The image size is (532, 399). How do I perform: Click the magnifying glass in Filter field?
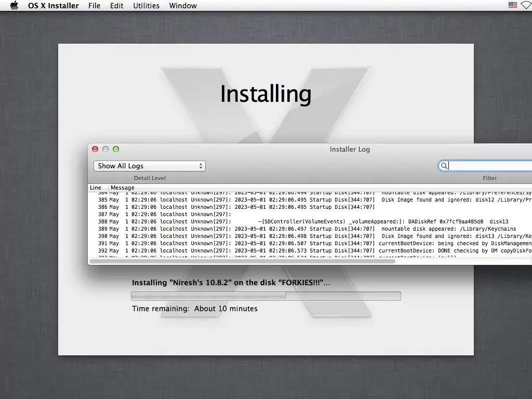point(444,166)
